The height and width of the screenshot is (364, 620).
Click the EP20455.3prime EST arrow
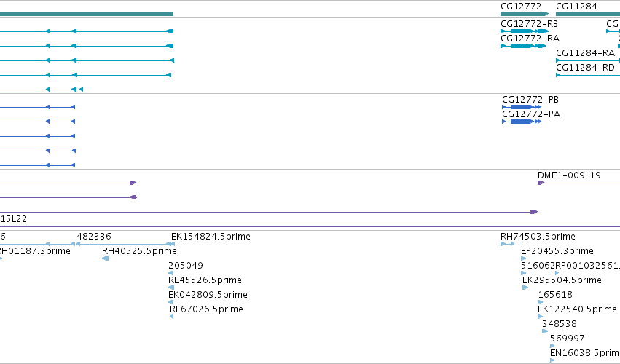coord(524,258)
